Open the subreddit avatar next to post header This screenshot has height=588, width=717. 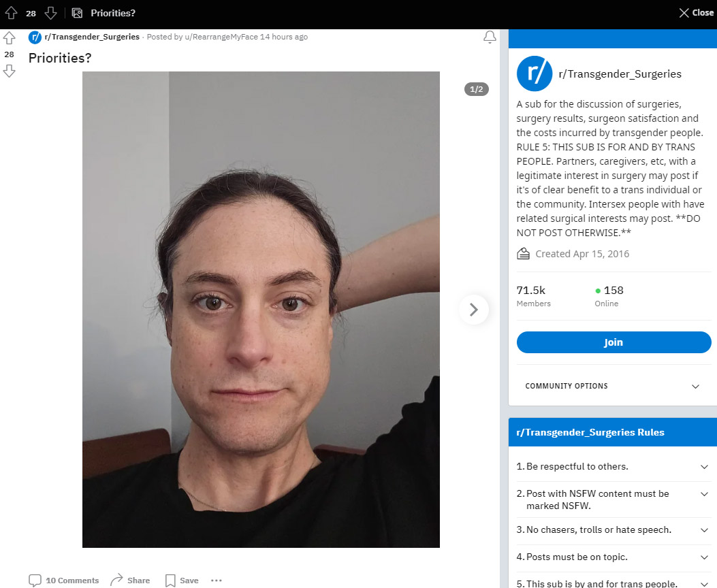(35, 37)
